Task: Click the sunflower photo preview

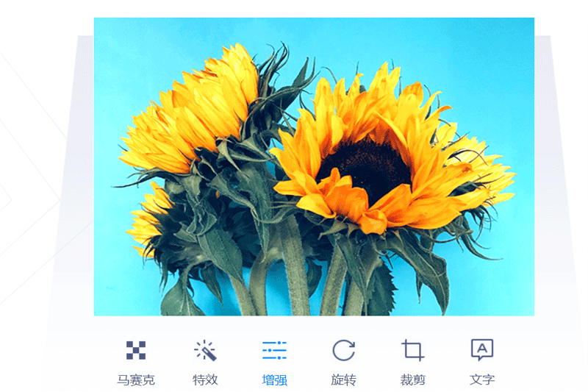Action: 314,166
